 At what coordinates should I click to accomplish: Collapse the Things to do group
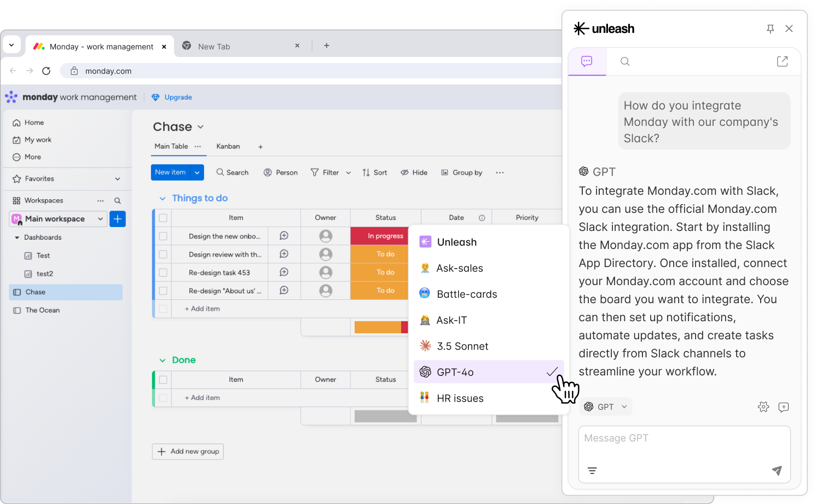coord(163,198)
